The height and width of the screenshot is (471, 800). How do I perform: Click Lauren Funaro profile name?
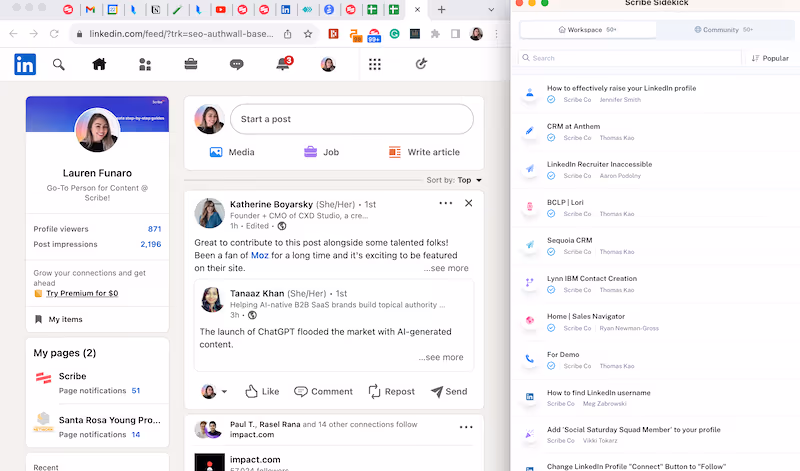coord(97,173)
